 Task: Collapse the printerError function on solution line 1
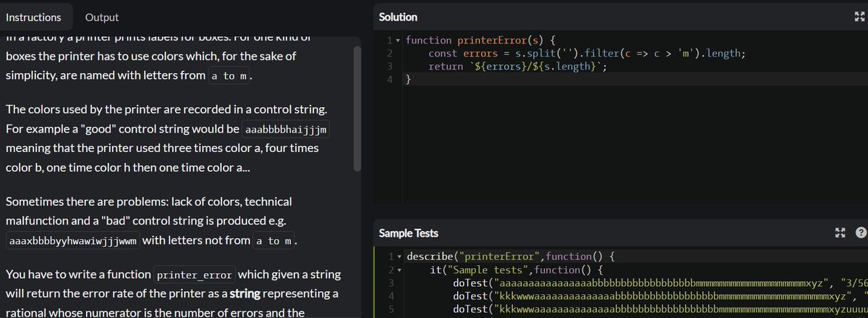(399, 41)
